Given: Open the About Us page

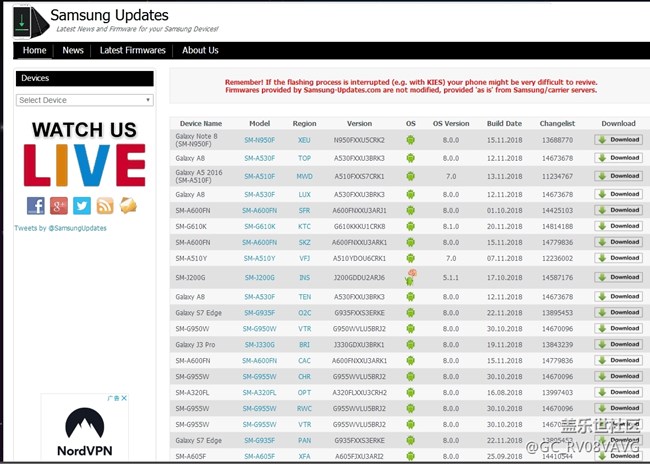Looking at the screenshot, I should [x=200, y=50].
